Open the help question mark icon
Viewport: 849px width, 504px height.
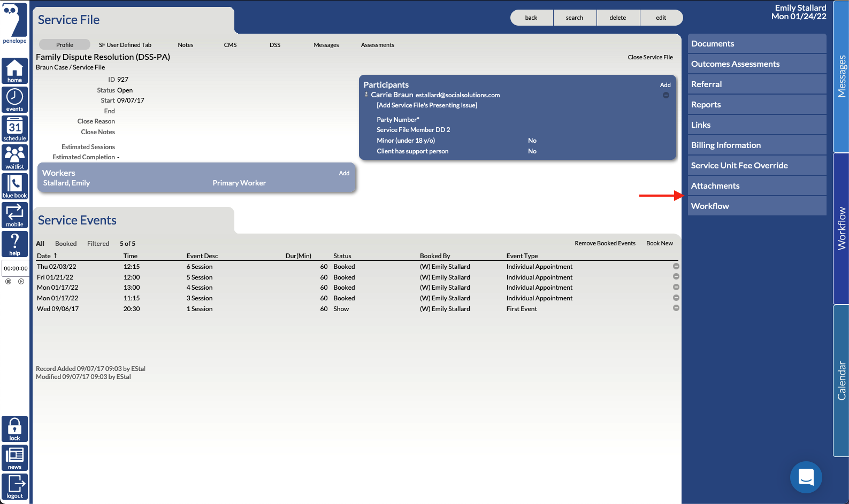click(14, 244)
